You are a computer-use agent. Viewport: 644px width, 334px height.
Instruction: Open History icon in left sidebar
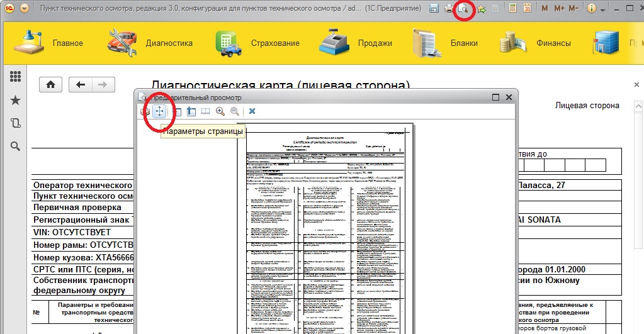(x=15, y=123)
